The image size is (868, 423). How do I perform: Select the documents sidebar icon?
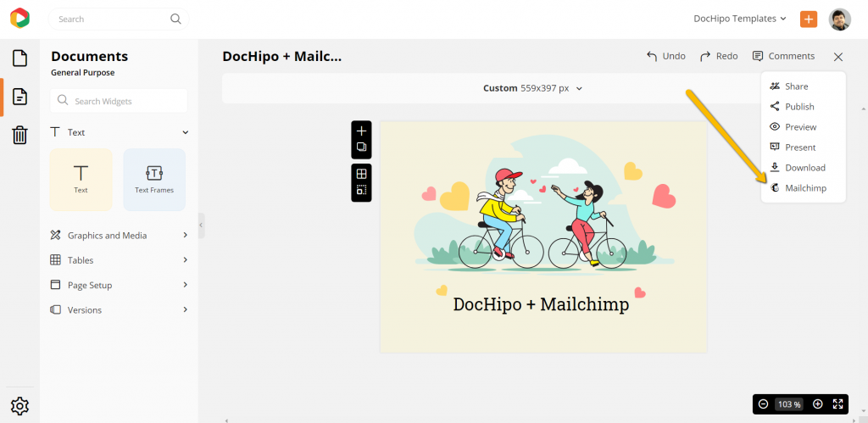(x=20, y=97)
